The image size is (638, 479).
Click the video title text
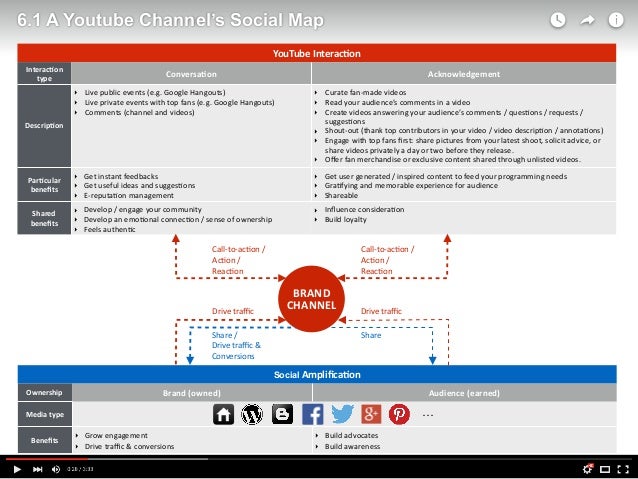[x=170, y=20]
